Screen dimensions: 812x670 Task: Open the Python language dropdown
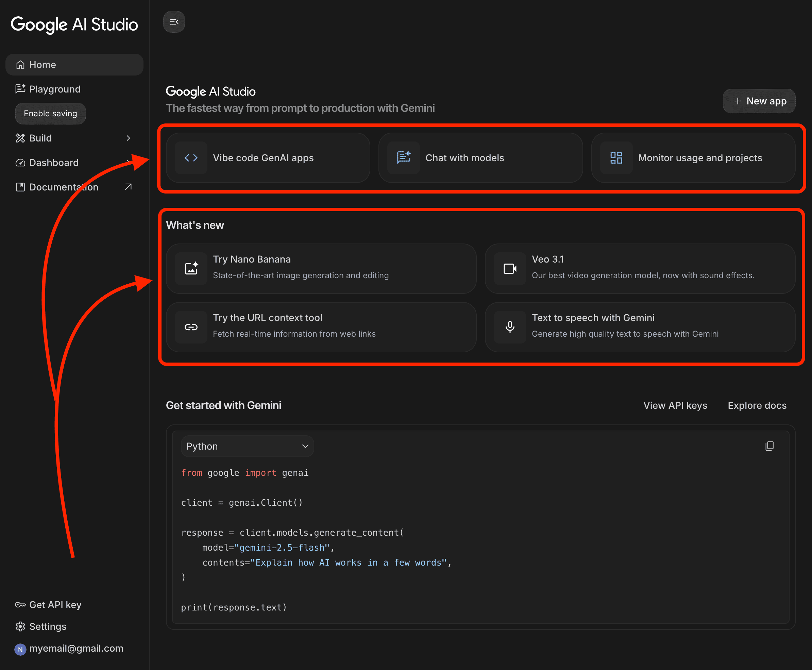[247, 446]
